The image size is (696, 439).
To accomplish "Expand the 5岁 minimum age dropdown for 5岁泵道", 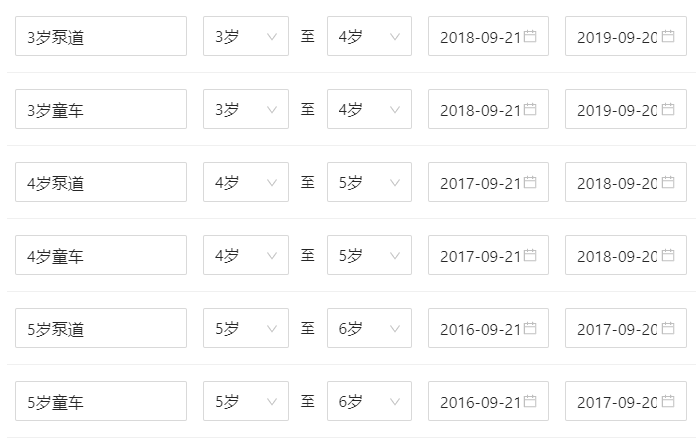I will 246,328.
